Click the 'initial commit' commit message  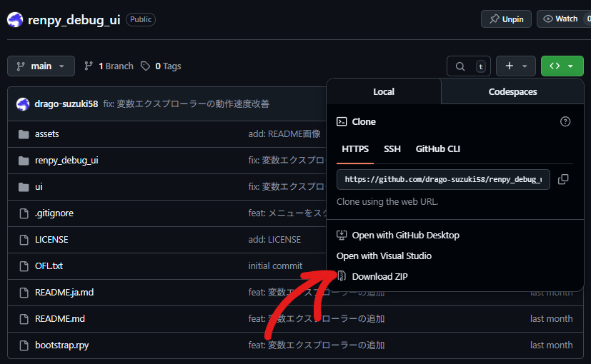[276, 266]
